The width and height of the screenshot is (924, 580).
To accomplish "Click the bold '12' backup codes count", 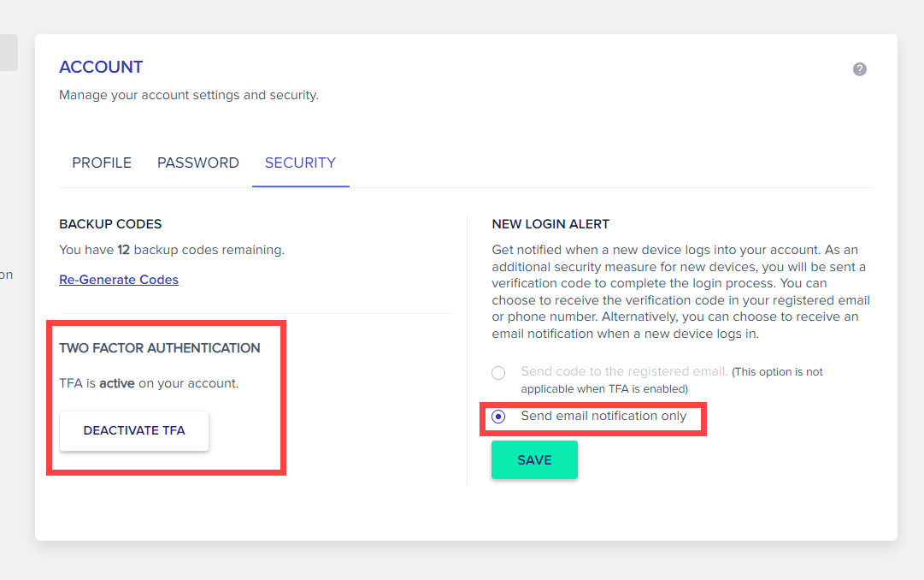I will pos(123,250).
